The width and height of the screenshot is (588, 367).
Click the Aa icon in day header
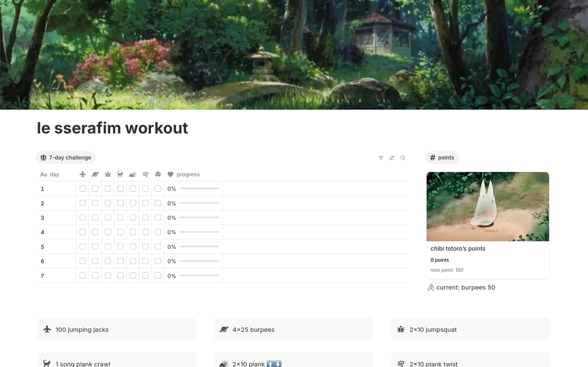[x=43, y=175]
